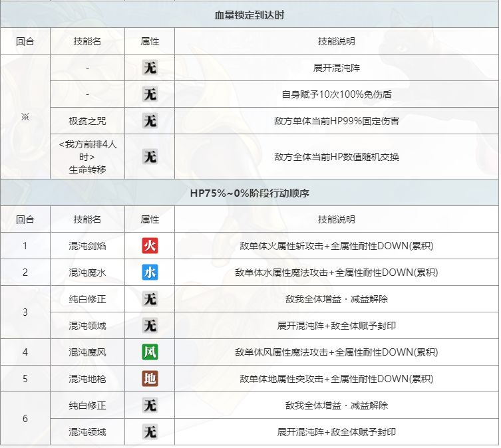This screenshot has height=448, width=501.
Task: Select section header 血量锁定到达时
Action: (250, 15)
